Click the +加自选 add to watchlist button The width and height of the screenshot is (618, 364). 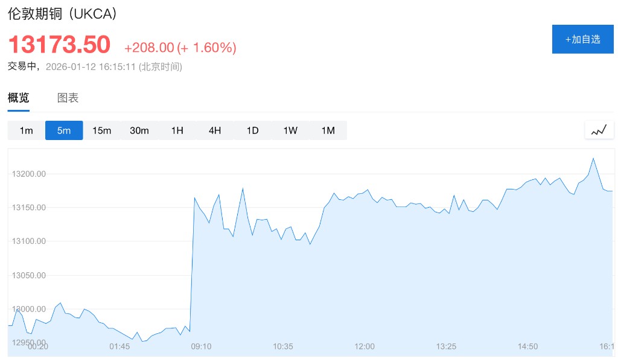[x=582, y=39]
